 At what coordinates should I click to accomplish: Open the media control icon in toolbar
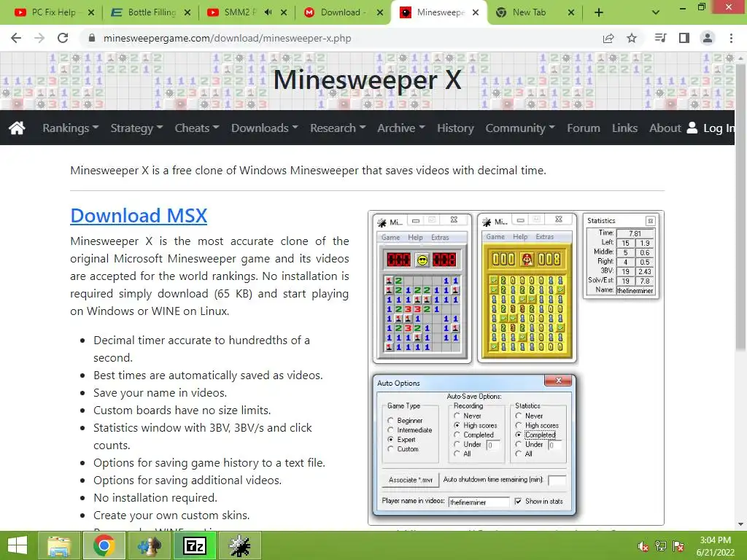[660, 38]
